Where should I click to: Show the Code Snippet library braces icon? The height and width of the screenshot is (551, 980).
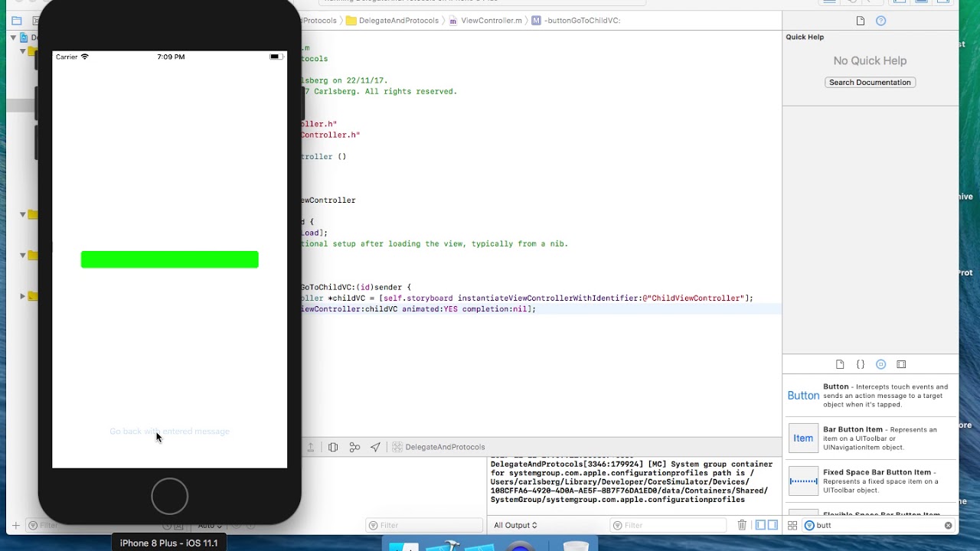861,364
